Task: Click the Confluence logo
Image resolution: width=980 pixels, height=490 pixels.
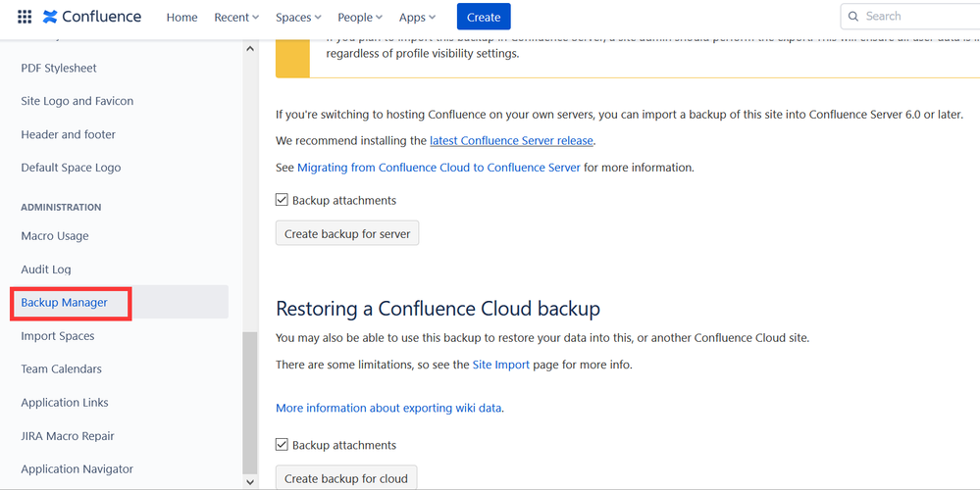Action: [x=92, y=17]
